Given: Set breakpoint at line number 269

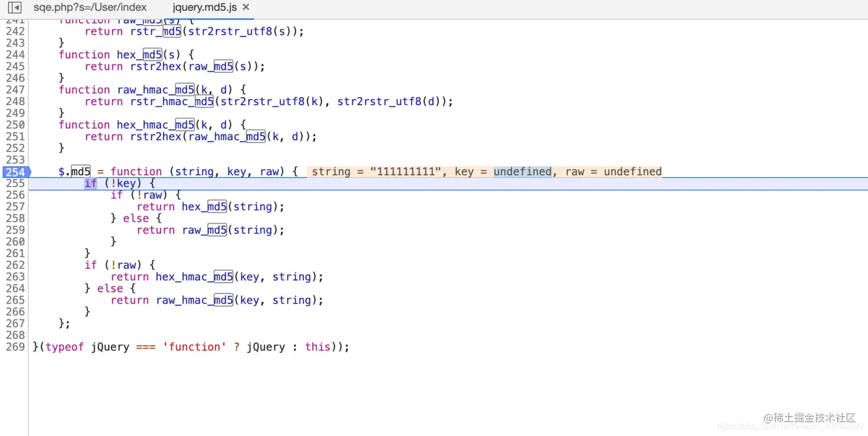Looking at the screenshot, I should (15, 347).
